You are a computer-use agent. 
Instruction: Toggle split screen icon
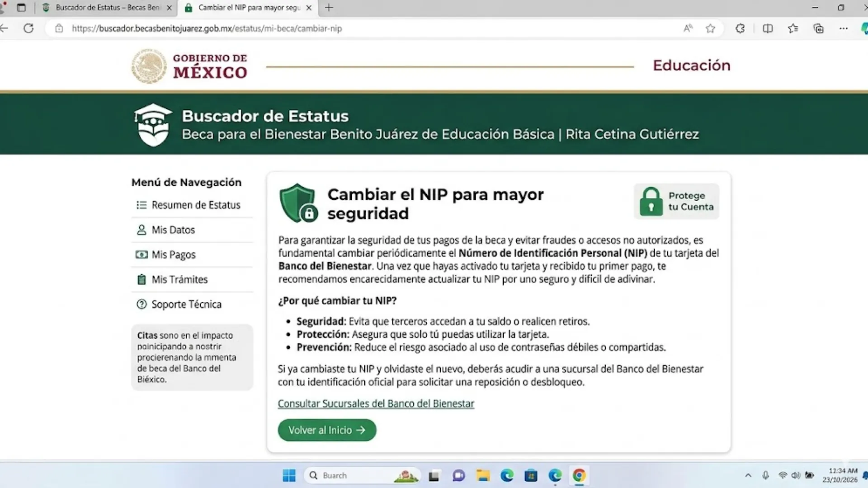click(768, 28)
